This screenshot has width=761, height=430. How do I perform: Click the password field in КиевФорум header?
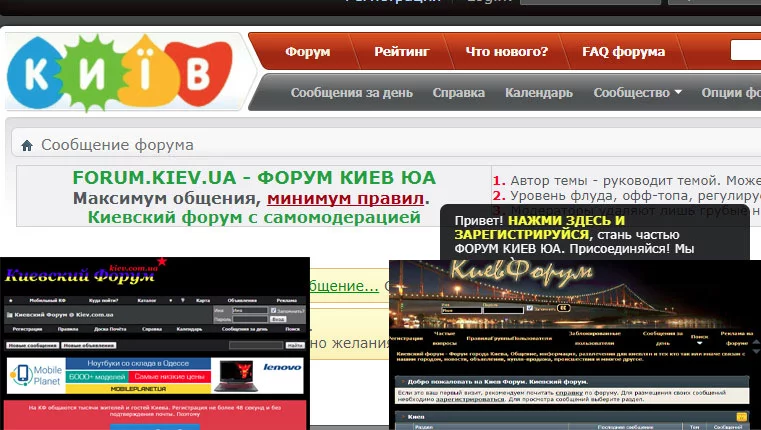coord(503,310)
